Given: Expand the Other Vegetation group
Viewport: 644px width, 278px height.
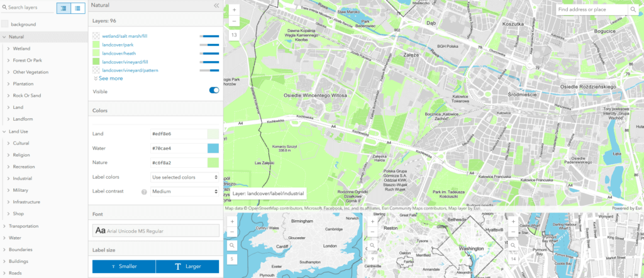Looking at the screenshot, I should (x=9, y=72).
